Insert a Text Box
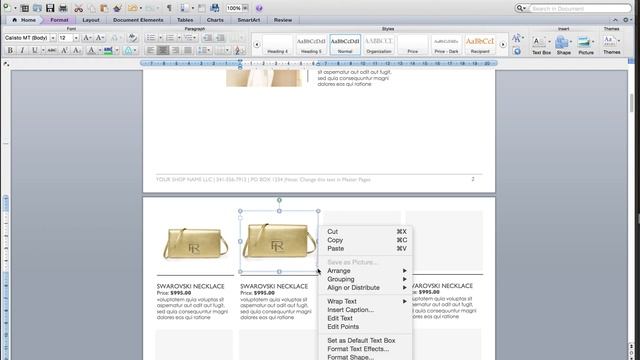640x360 pixels. [541, 44]
